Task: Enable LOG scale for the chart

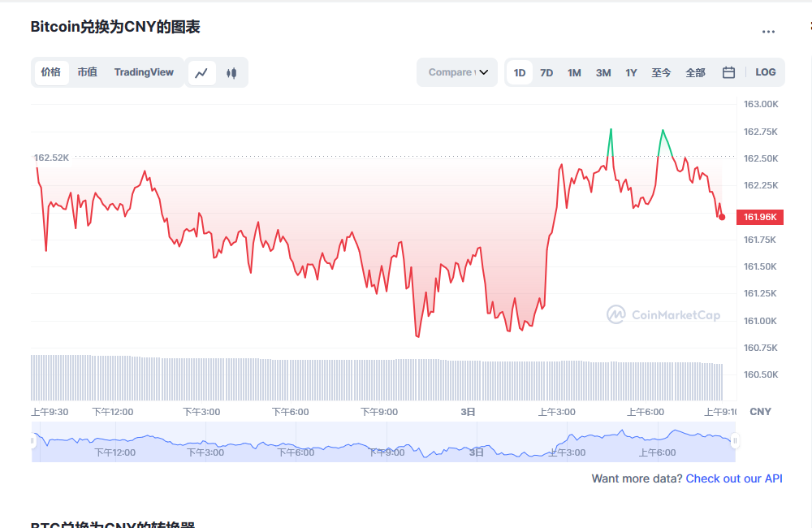Action: [x=765, y=72]
